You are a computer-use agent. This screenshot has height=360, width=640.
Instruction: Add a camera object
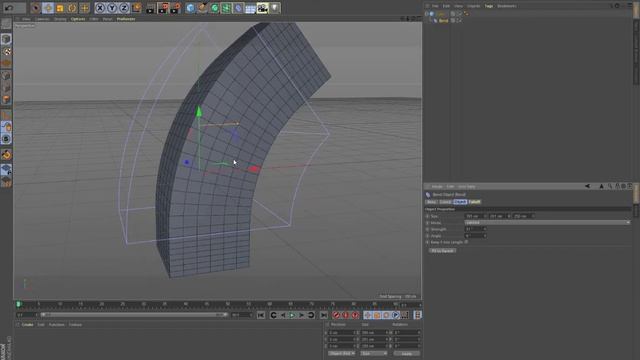click(x=262, y=8)
